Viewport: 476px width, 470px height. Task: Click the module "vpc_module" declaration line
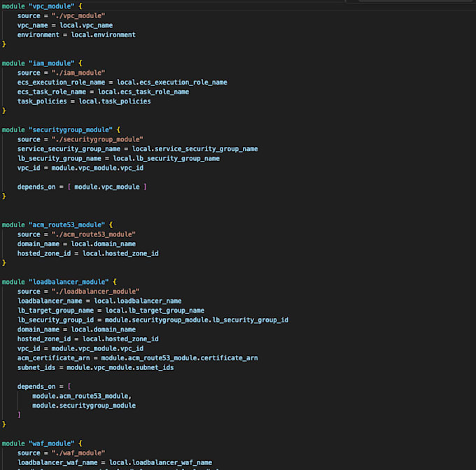coord(42,6)
